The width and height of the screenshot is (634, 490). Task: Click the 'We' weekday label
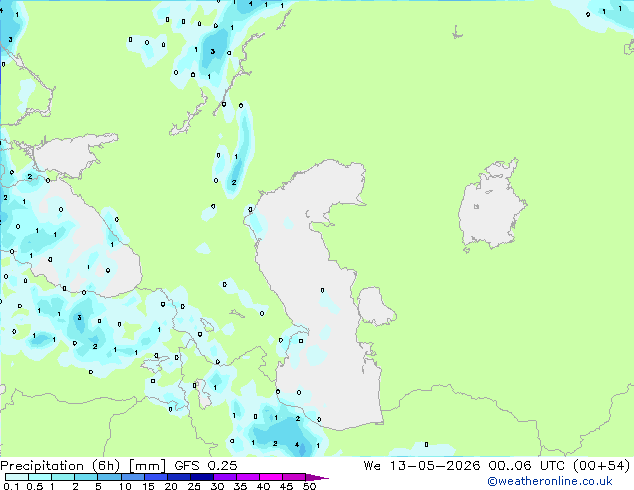[x=372, y=466]
